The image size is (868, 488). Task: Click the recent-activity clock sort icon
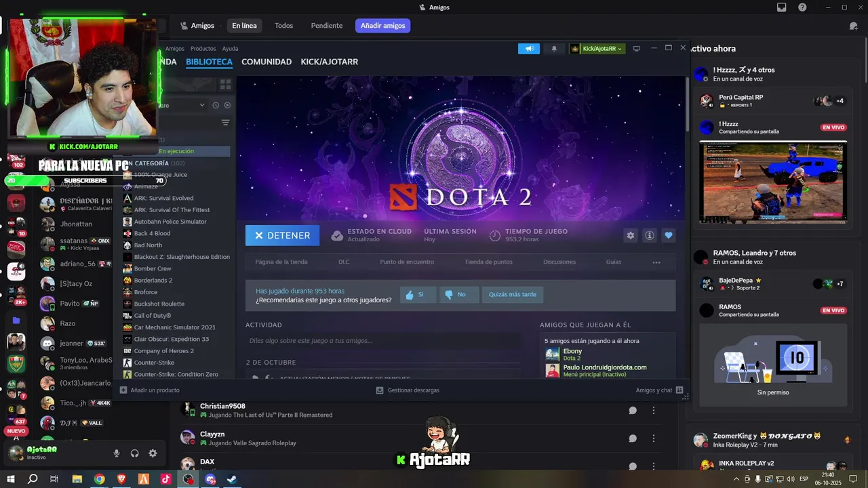pos(216,105)
